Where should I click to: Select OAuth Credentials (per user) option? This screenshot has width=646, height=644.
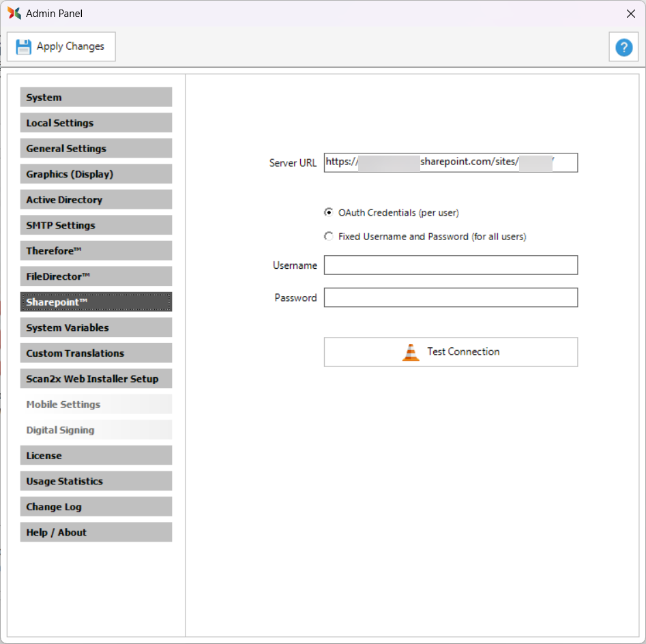pos(329,213)
